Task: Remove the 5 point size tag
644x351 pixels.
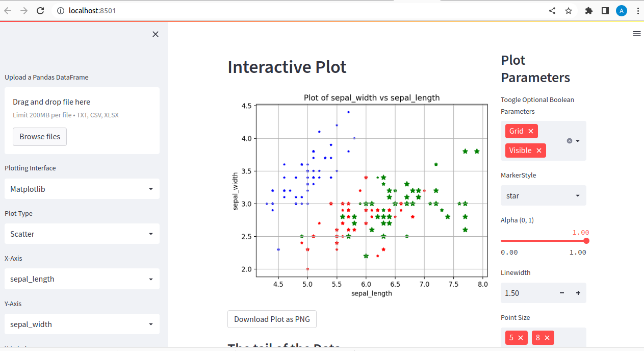Action: click(x=521, y=337)
